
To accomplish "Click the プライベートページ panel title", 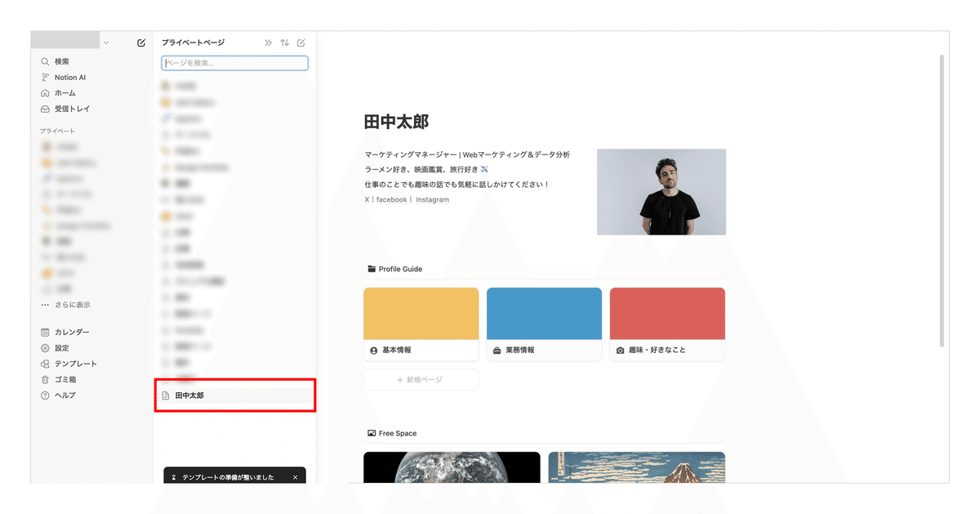I will [x=193, y=42].
